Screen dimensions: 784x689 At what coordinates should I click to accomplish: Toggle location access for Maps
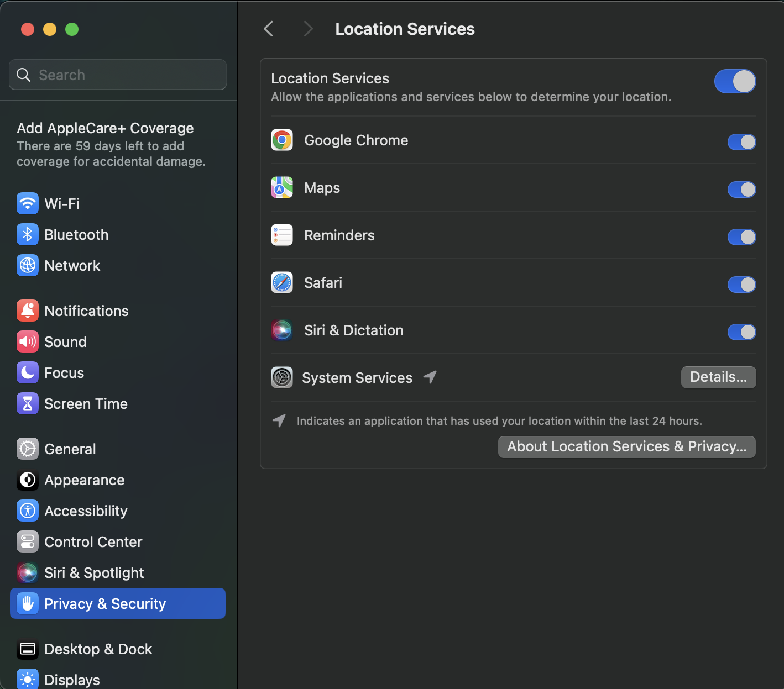click(x=741, y=190)
